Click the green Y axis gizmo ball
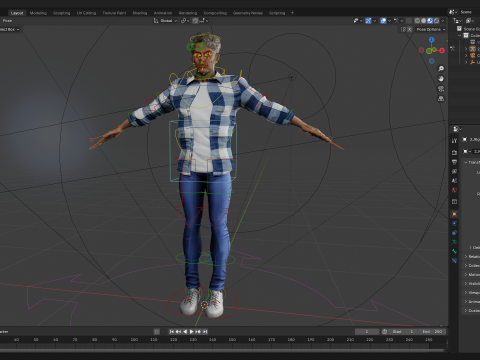Image resolution: width=480 pixels, height=360 pixels. (x=429, y=51)
